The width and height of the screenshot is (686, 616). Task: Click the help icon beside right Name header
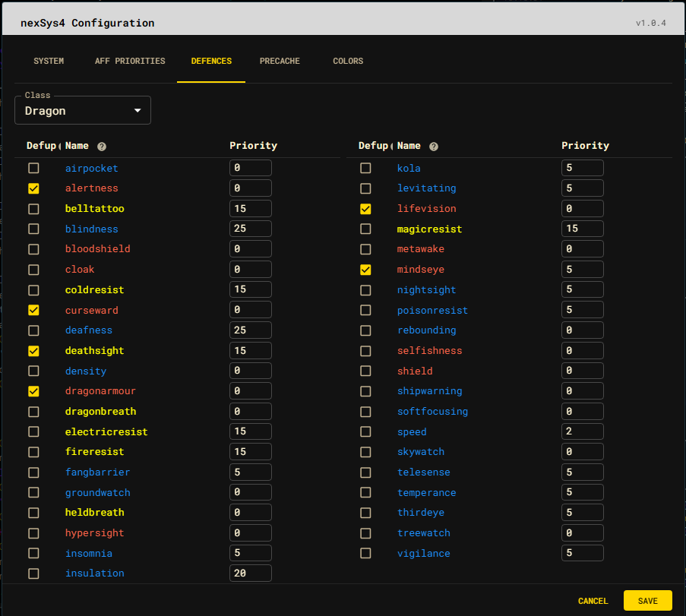point(434,147)
